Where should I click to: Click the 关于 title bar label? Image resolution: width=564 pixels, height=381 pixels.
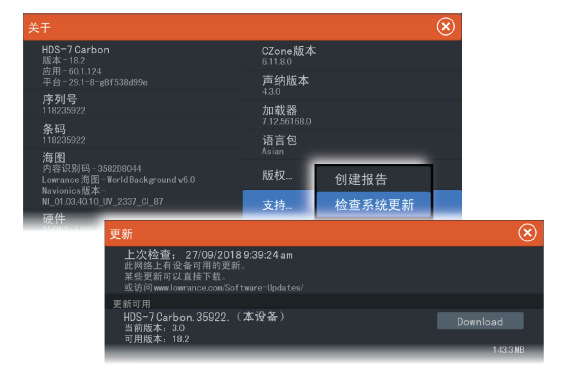point(40,28)
